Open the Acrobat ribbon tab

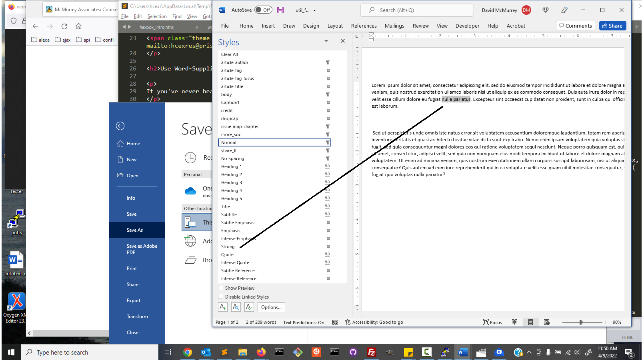pos(516,26)
